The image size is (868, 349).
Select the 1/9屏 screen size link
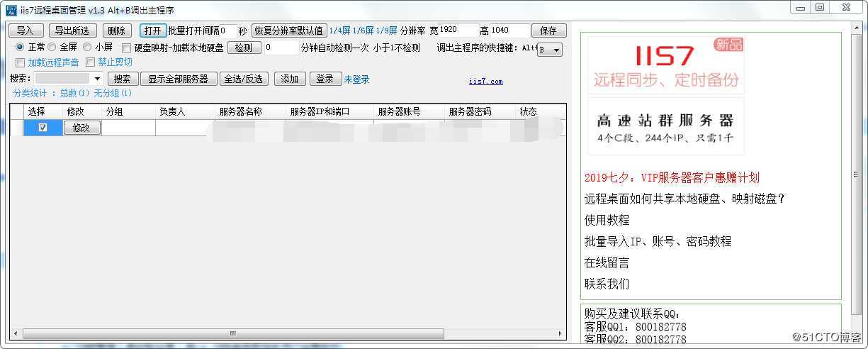[386, 31]
